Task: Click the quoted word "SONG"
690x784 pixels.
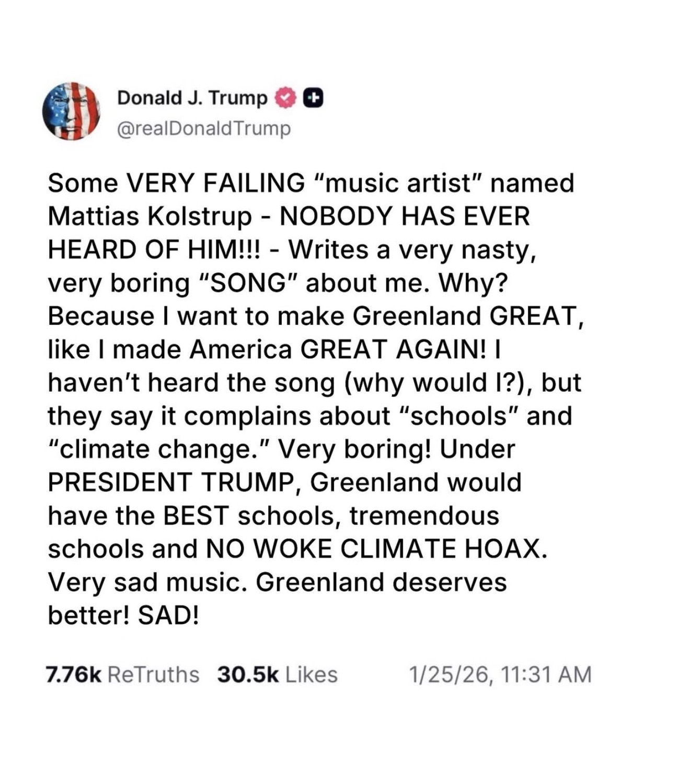Action: pyautogui.click(x=248, y=283)
